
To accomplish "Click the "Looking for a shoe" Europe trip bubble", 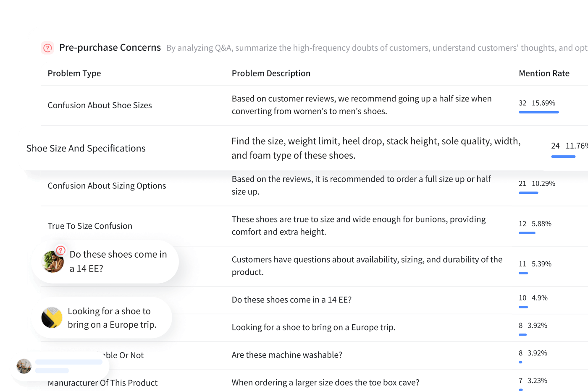I will 112,318.
